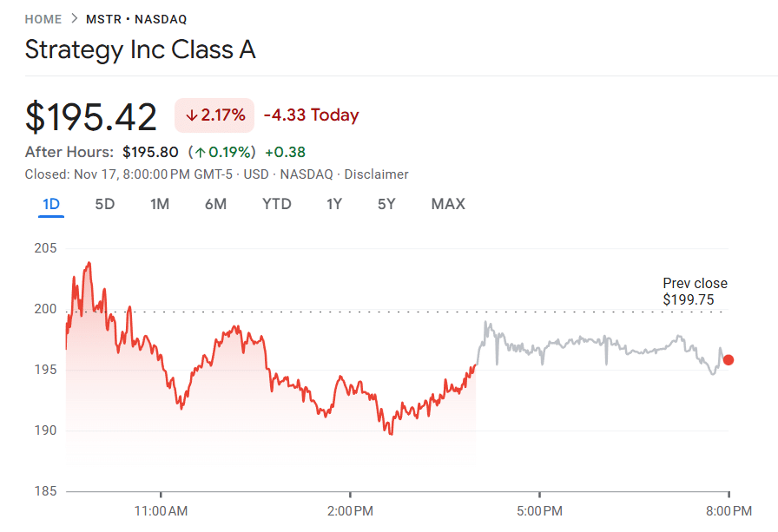Switch to the 5D chart view
The width and height of the screenshot is (778, 532).
click(104, 204)
